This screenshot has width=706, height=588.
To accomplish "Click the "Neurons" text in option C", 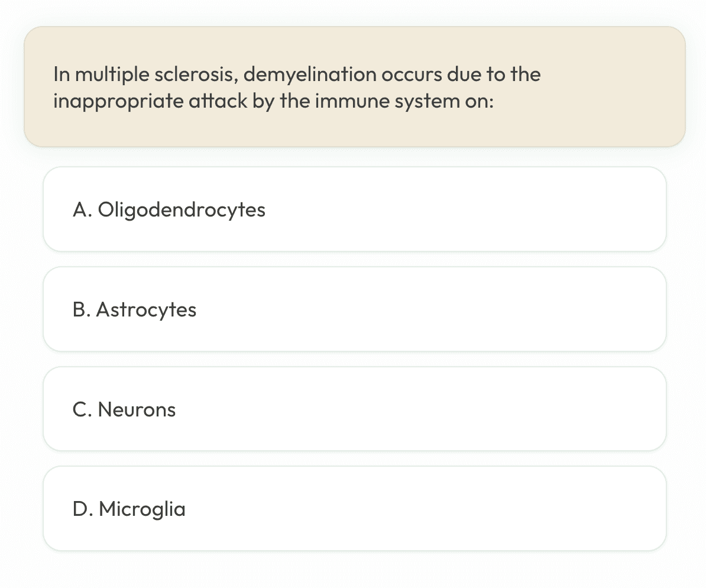I will [x=137, y=409].
